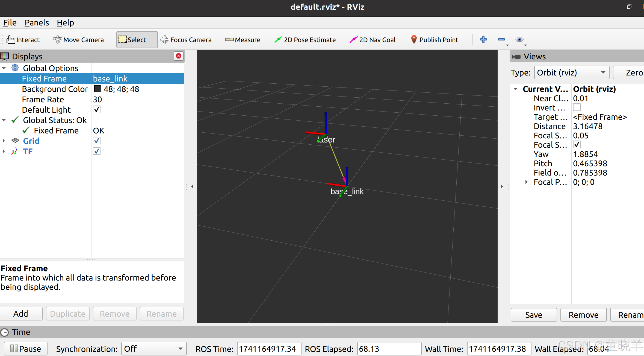The height and width of the screenshot is (356, 644).
Task: Click the blue plus add-tool icon
Action: [483, 39]
